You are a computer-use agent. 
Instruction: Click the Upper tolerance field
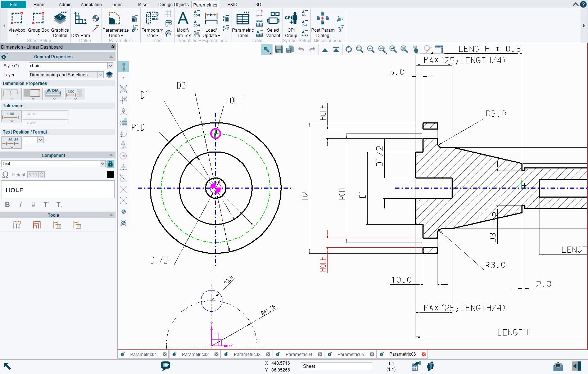pos(45,114)
